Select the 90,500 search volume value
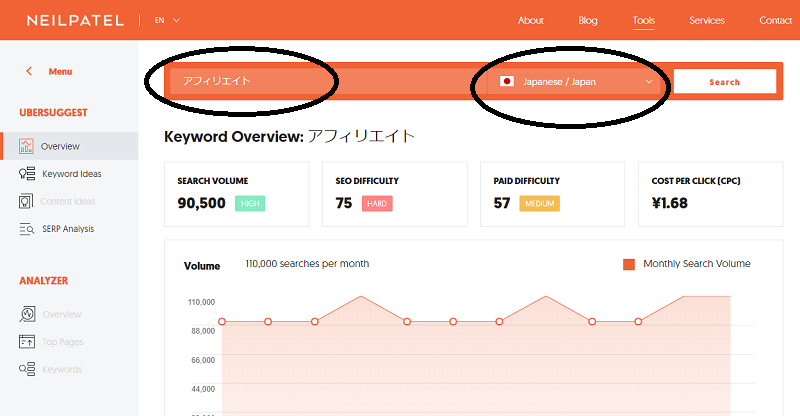The height and width of the screenshot is (416, 800). pos(202,203)
